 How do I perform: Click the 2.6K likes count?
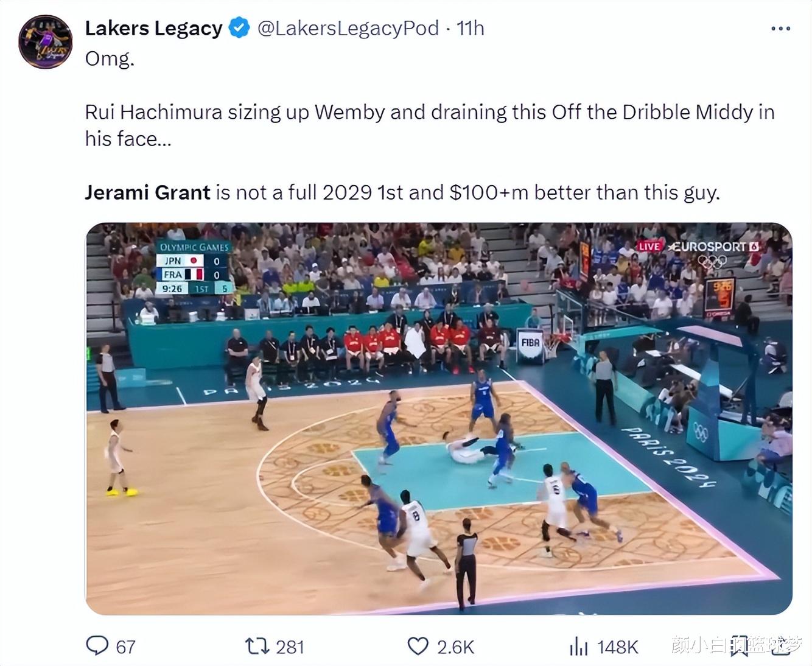pos(456,647)
